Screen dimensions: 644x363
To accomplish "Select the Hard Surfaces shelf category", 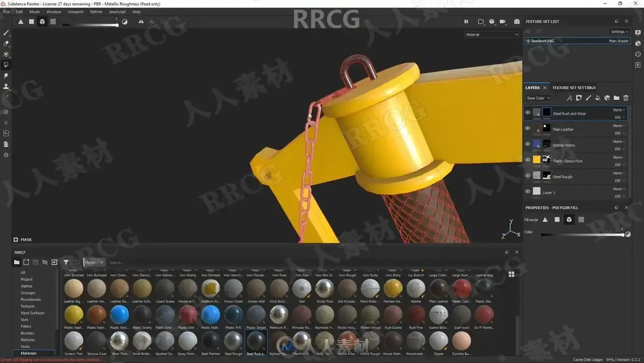I will coord(32,313).
